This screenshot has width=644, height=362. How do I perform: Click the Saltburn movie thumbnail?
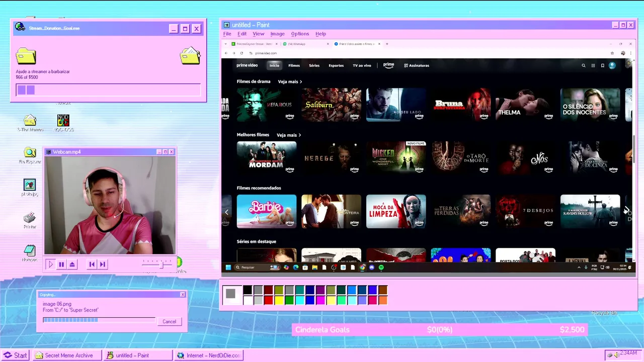pyautogui.click(x=331, y=105)
